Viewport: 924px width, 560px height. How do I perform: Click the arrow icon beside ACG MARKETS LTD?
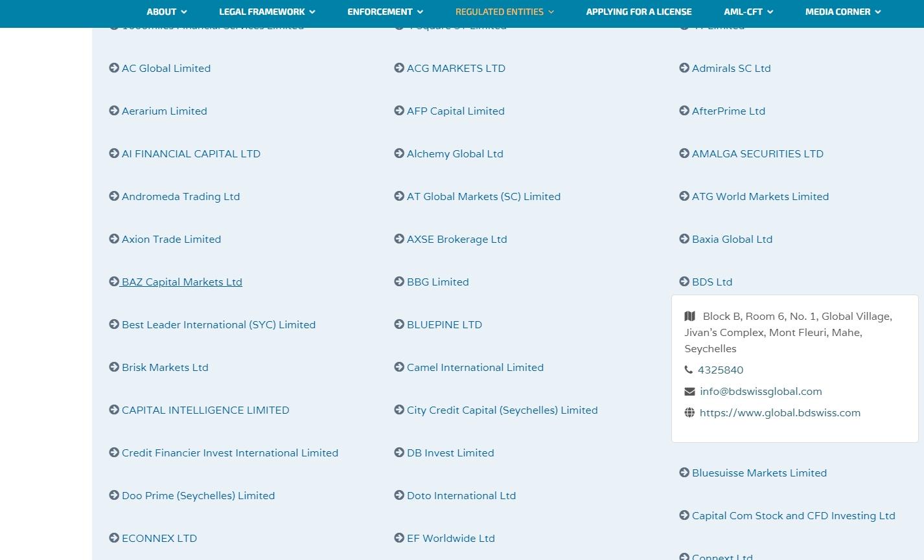399,68
